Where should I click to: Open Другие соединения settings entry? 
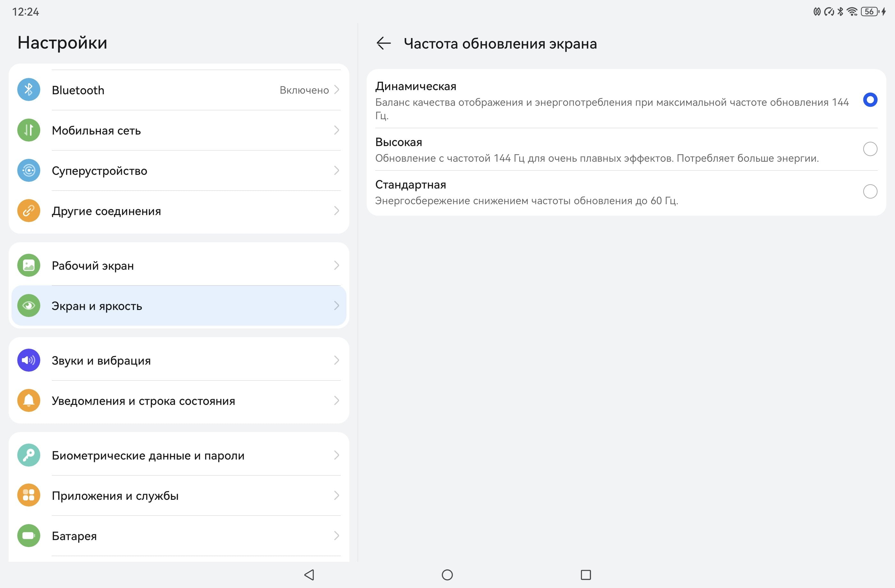click(x=179, y=211)
